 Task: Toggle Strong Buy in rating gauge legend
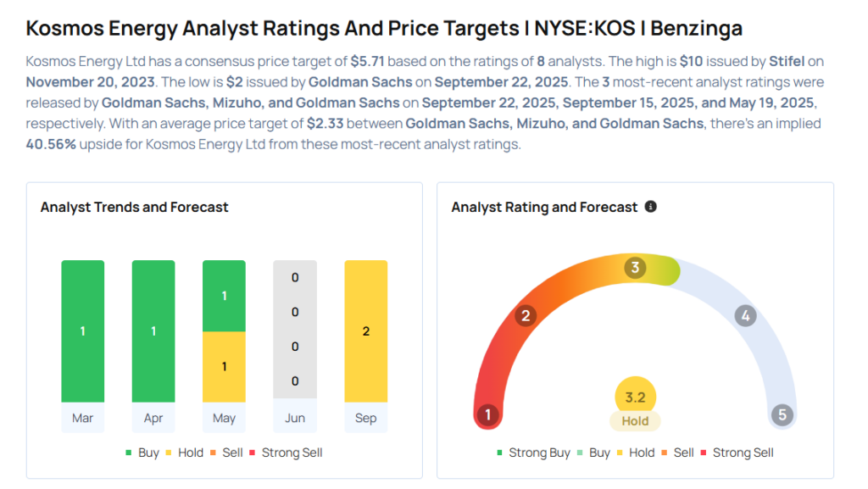pyautogui.click(x=532, y=453)
